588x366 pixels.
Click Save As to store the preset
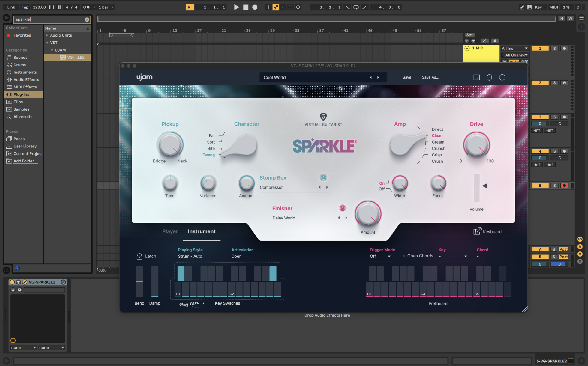click(430, 77)
